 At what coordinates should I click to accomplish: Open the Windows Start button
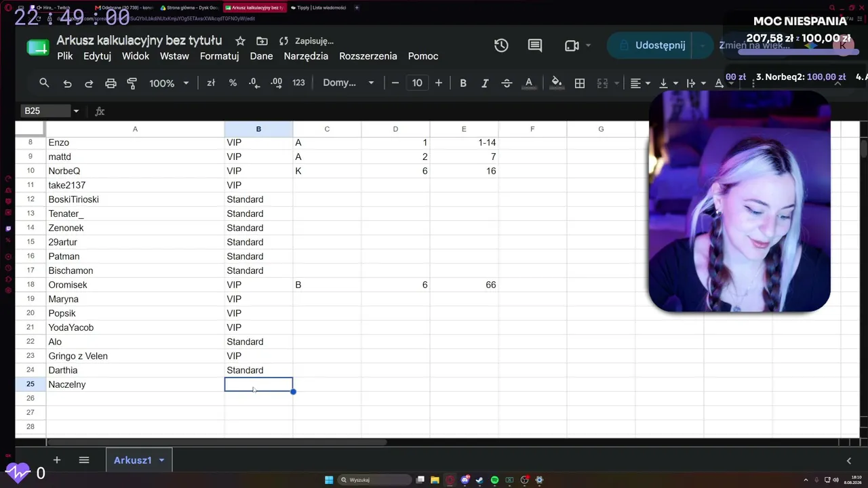(x=329, y=480)
